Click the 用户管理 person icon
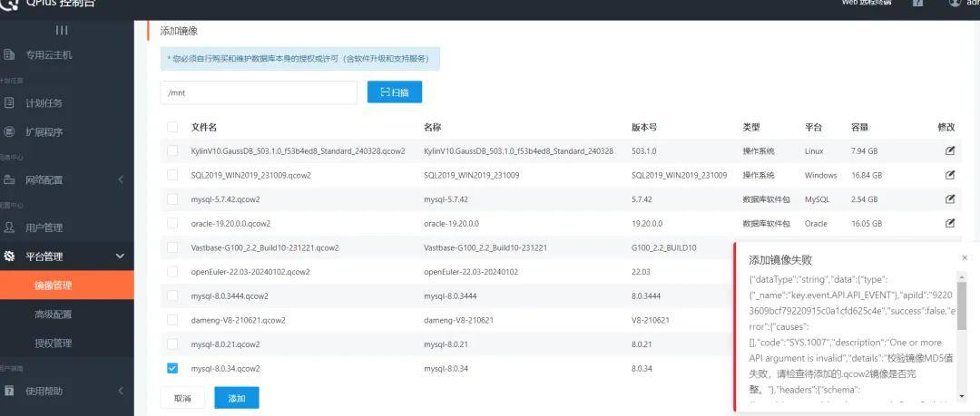980x416 pixels. tap(9, 227)
